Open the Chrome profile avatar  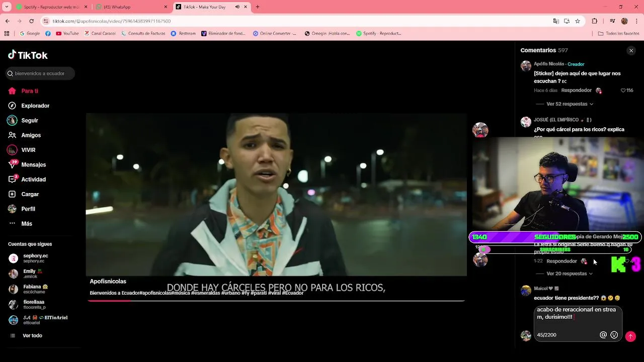624,21
